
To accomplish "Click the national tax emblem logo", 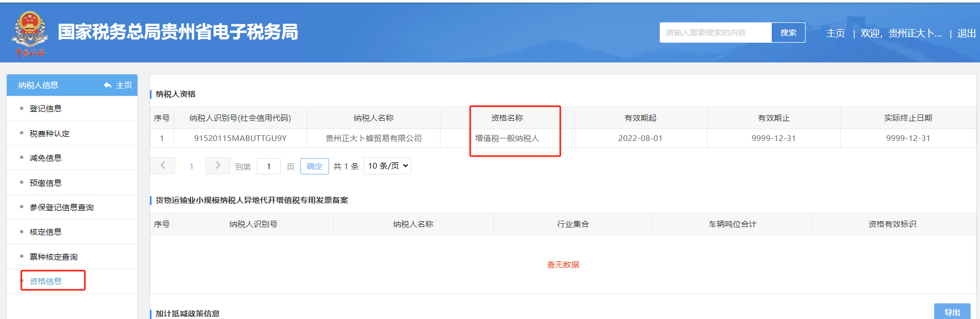I will coord(30,33).
